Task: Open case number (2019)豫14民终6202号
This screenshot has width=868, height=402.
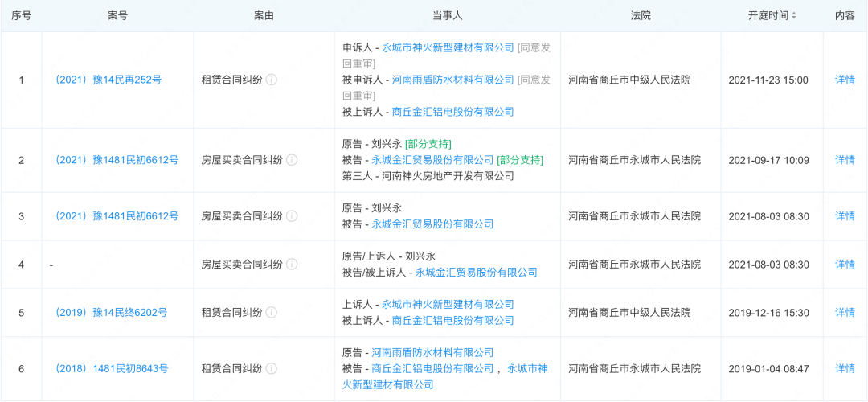Action: pos(111,313)
